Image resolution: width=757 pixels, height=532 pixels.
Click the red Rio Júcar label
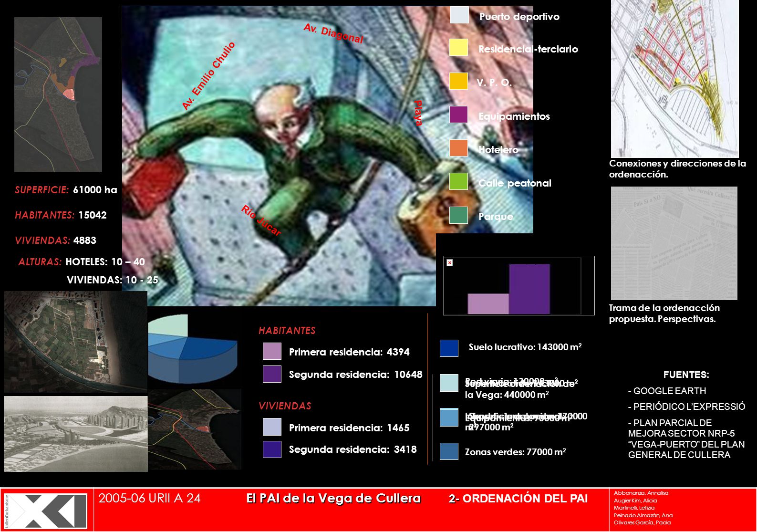coord(261,220)
